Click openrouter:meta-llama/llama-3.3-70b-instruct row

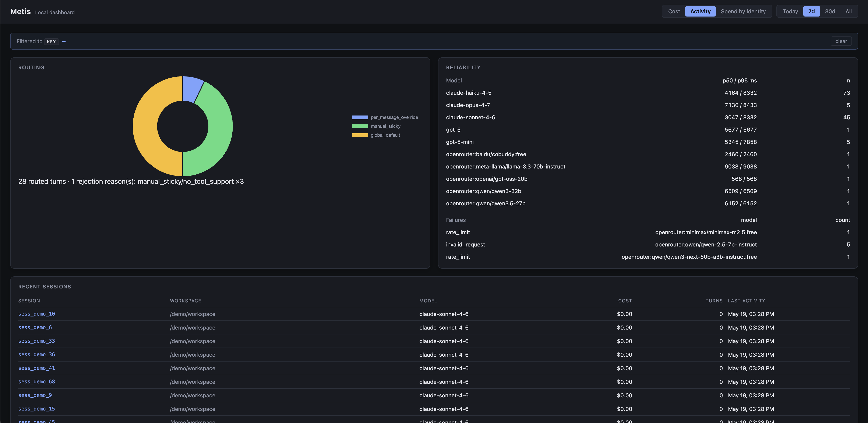pyautogui.click(x=648, y=166)
